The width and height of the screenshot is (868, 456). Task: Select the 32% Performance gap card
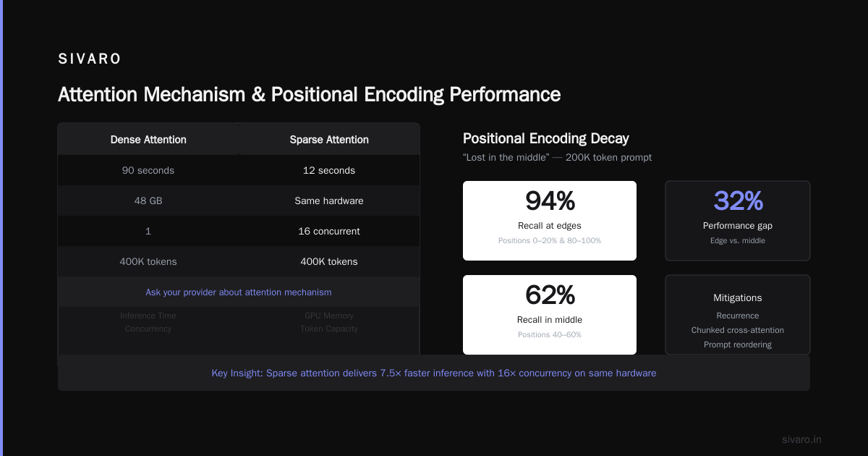click(x=738, y=221)
